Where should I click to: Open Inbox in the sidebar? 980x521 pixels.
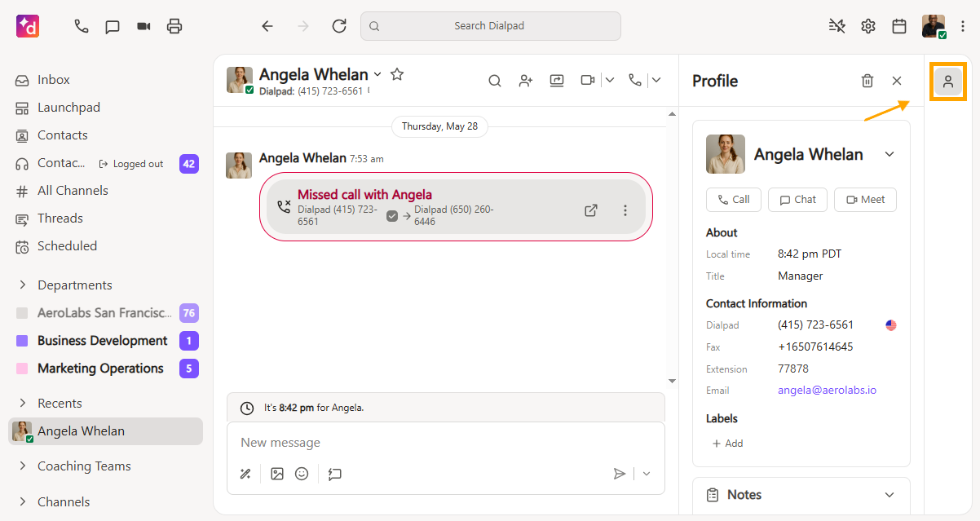pyautogui.click(x=105, y=80)
